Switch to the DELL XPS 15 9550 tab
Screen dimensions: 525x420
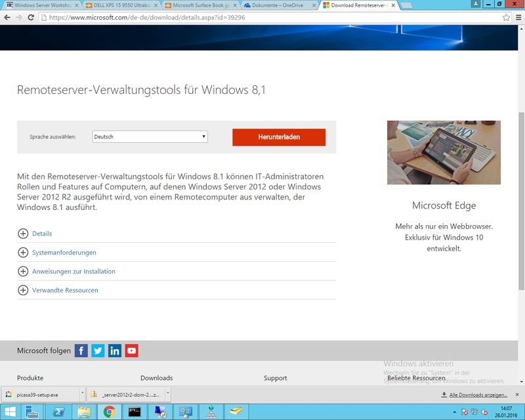[x=121, y=5]
